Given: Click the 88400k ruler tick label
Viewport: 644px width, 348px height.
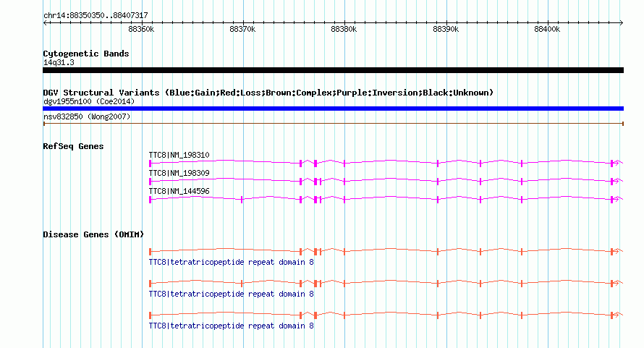Looking at the screenshot, I should 547,29.
